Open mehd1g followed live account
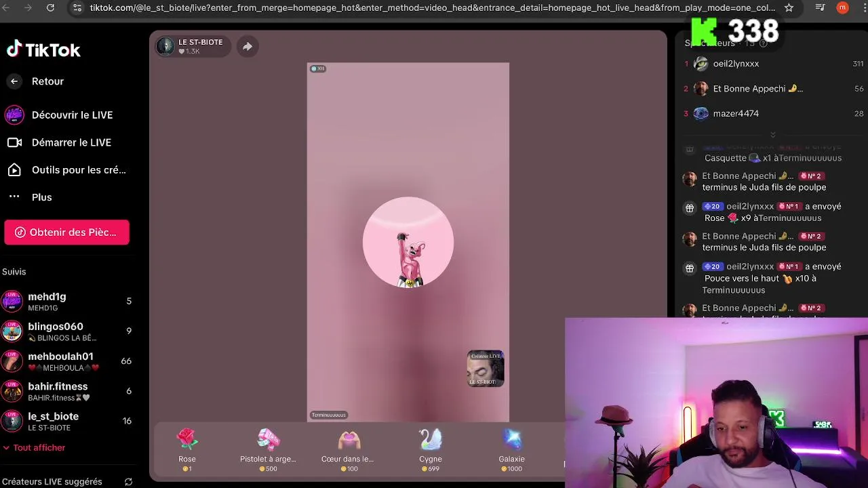Image resolution: width=868 pixels, height=488 pixels. 68,301
